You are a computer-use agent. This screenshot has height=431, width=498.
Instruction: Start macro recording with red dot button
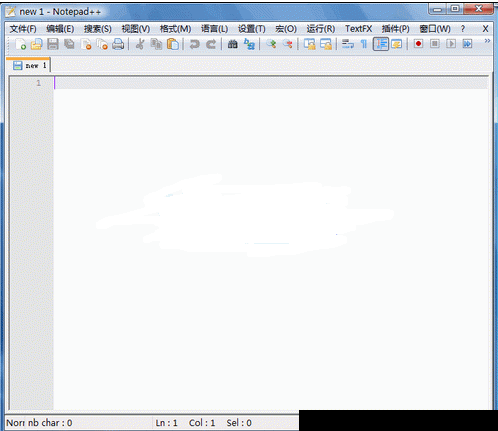418,44
